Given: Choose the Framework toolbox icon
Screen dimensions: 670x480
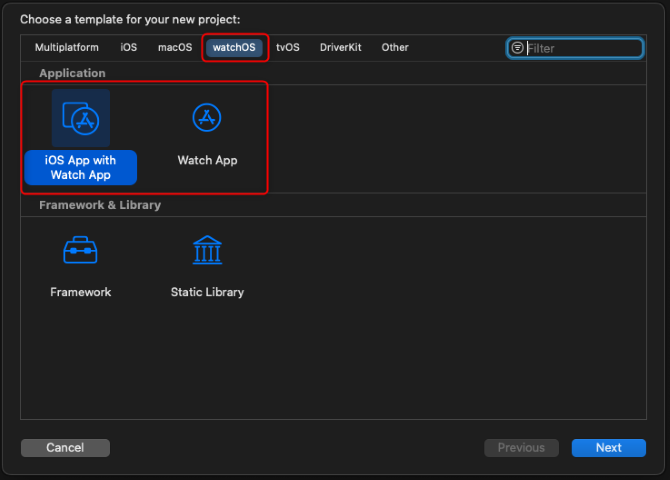Looking at the screenshot, I should click(x=80, y=250).
